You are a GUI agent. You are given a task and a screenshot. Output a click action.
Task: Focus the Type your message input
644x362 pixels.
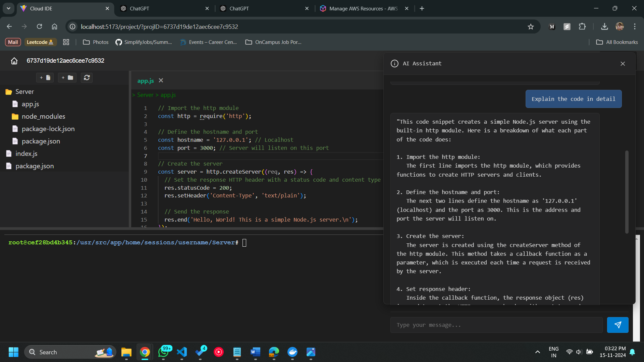click(496, 325)
